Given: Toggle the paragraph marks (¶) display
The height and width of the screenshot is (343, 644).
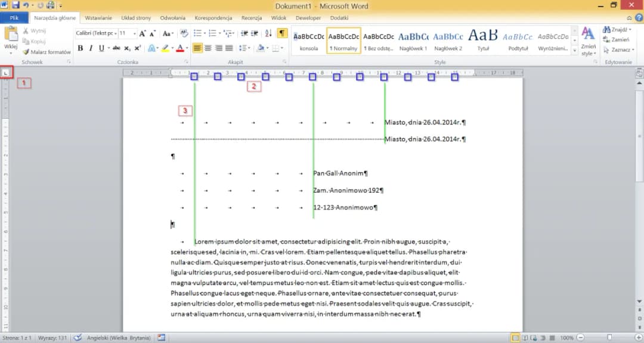Looking at the screenshot, I should click(x=282, y=33).
